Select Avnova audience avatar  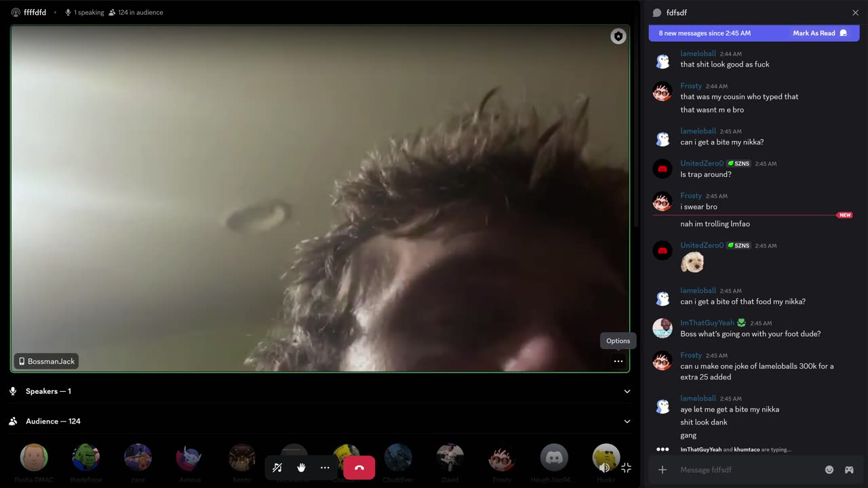190,457
